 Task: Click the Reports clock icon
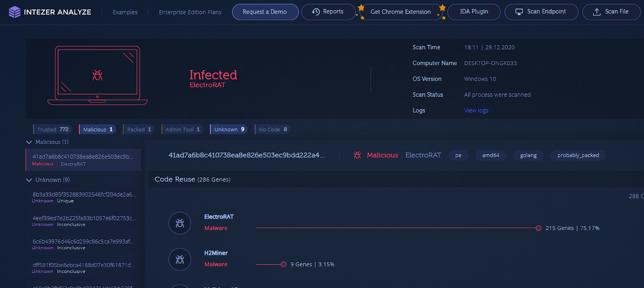[316, 12]
